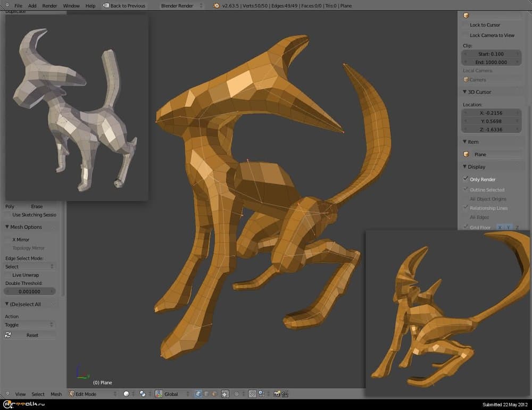Viewport: 532px width, 410px height.
Task: Click the Clip Start value field
Action: point(491,54)
